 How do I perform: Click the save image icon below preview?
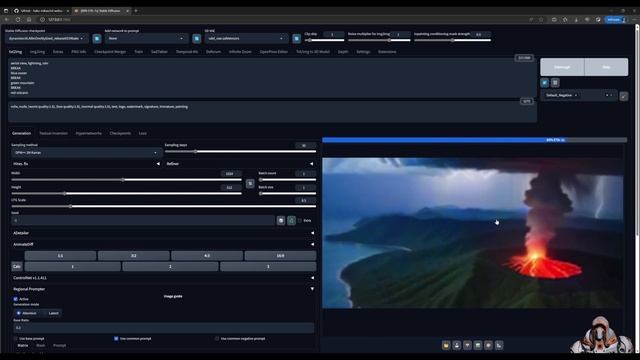click(x=457, y=345)
